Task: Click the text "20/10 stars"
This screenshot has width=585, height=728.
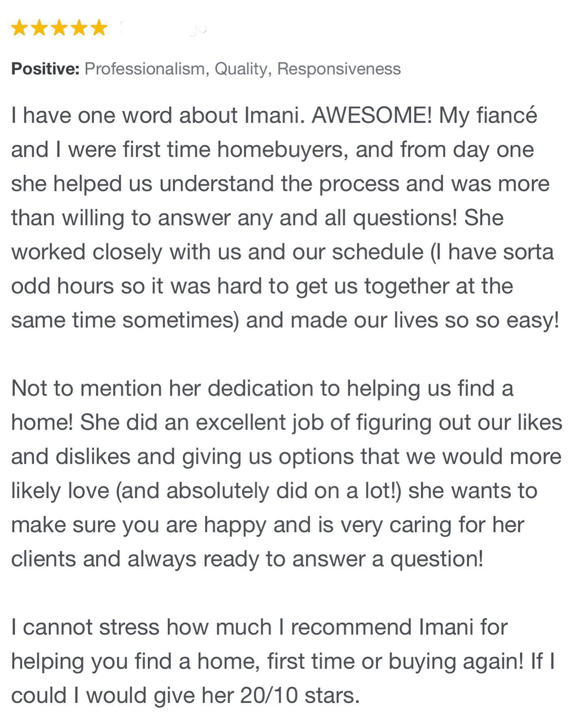Action: point(299,695)
